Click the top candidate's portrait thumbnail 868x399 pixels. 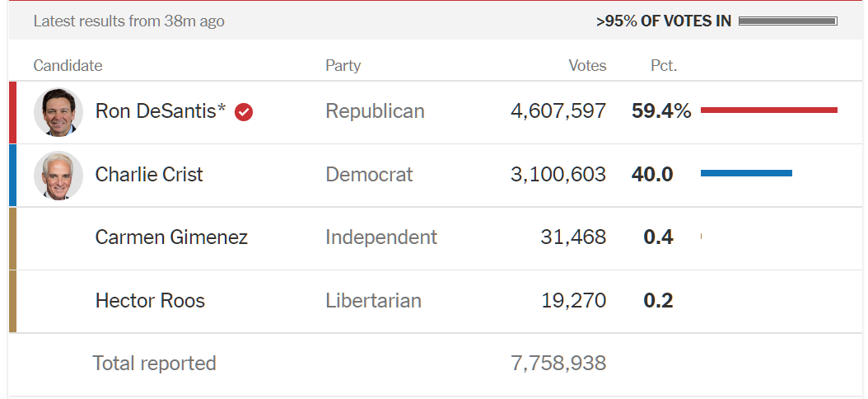pyautogui.click(x=58, y=112)
